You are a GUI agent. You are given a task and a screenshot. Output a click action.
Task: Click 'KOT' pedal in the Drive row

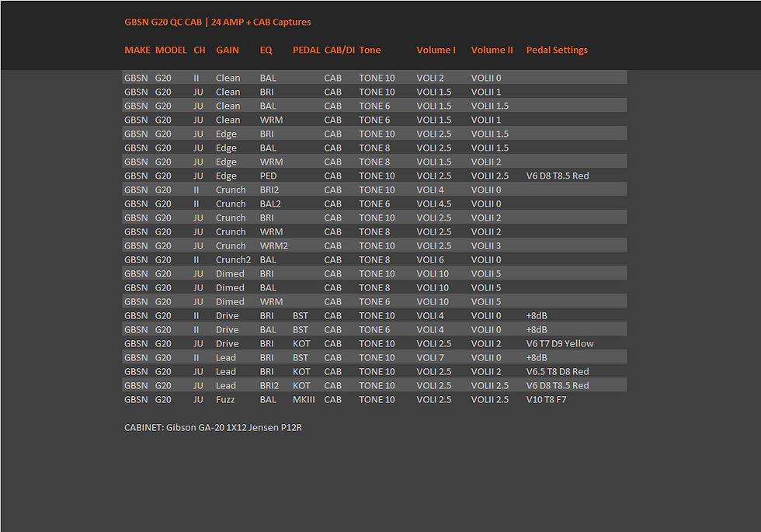301,344
